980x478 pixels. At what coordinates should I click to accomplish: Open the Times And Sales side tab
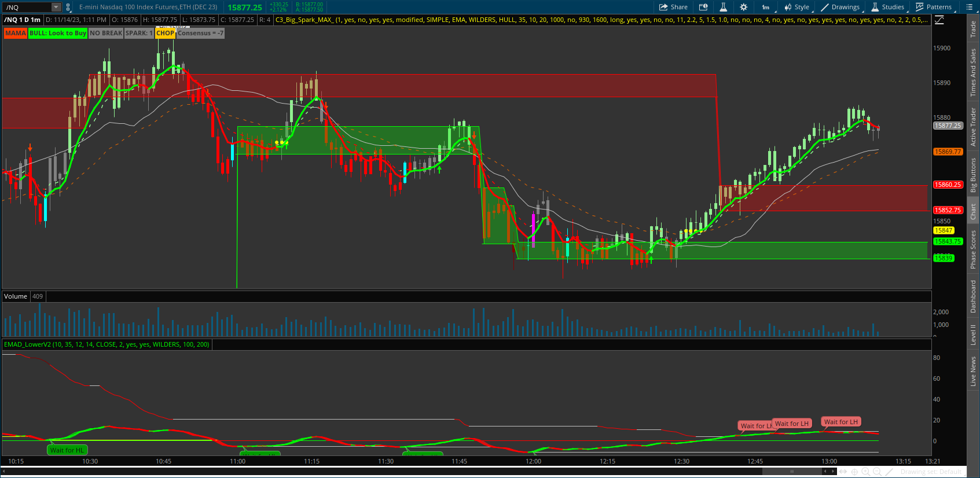[x=973, y=72]
